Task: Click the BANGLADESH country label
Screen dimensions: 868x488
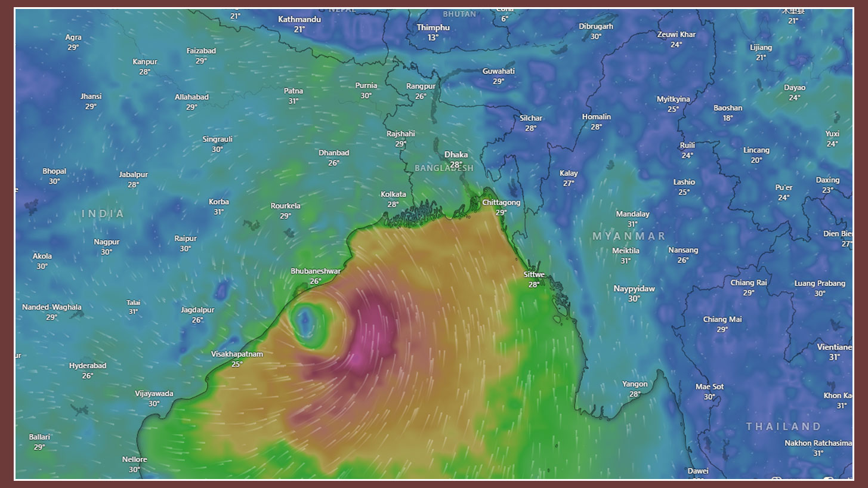Action: pos(444,168)
